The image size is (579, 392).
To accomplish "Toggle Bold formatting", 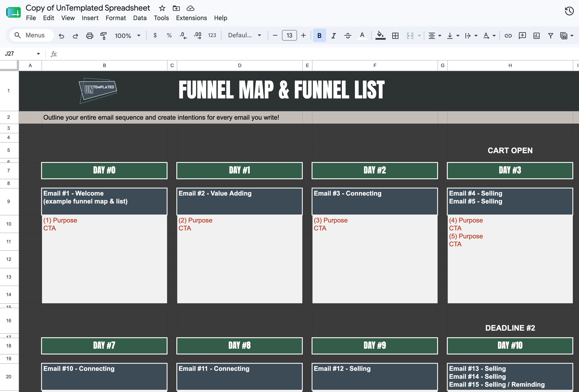I will point(319,36).
